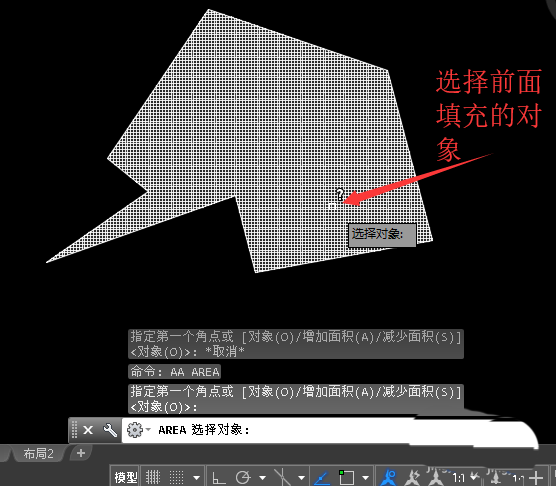Click the plus icon in status bar
The width and height of the screenshot is (556, 486).
(x=536, y=478)
